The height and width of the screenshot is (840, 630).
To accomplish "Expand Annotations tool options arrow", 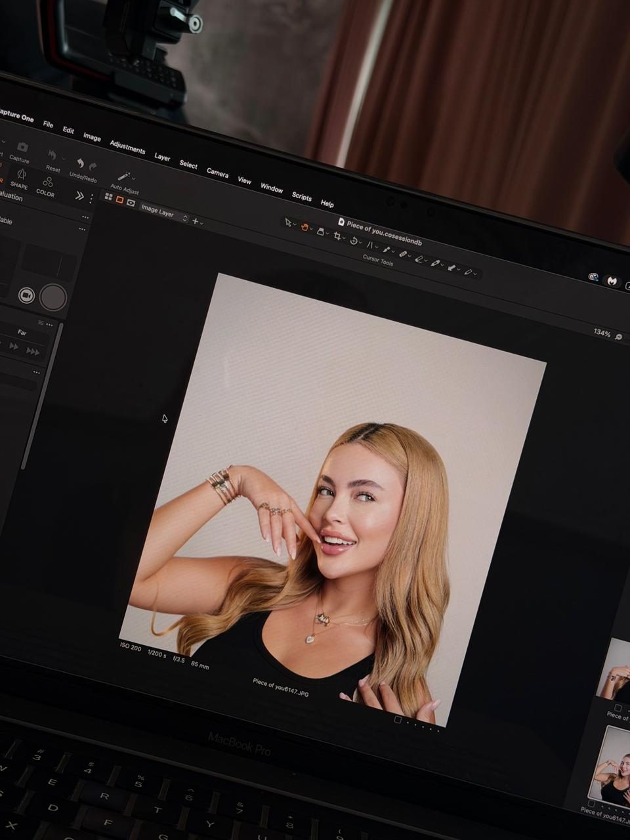I will coord(474,274).
